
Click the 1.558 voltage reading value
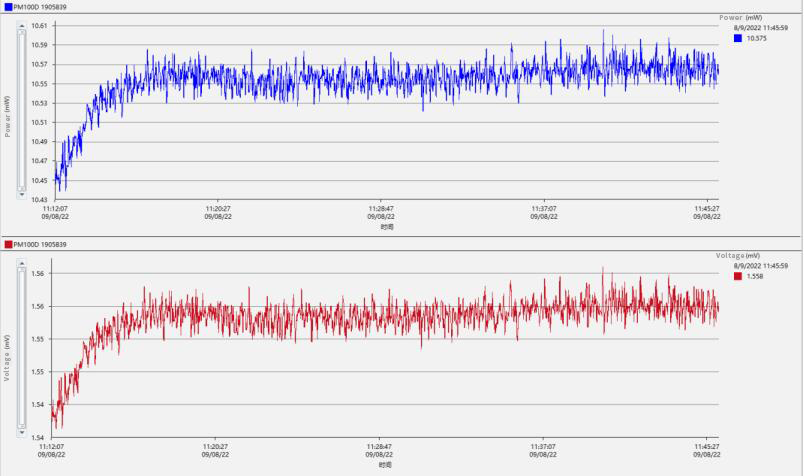coord(755,276)
